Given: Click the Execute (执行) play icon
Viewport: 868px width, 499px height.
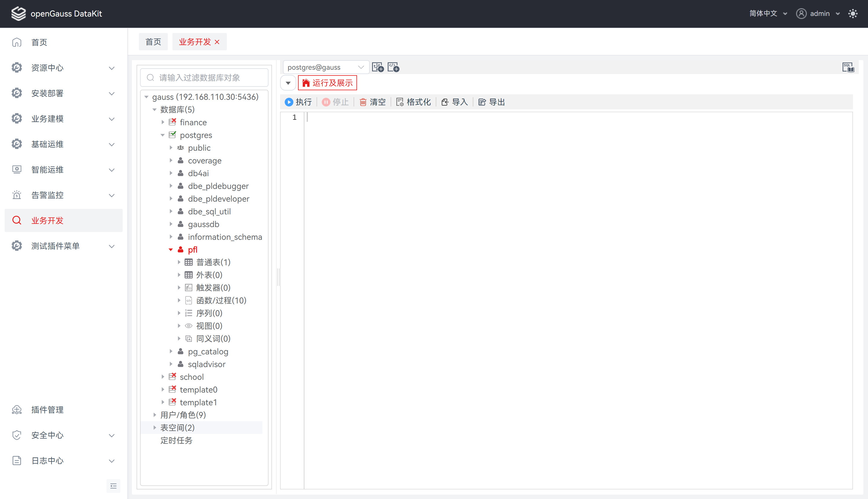Looking at the screenshot, I should pos(289,102).
